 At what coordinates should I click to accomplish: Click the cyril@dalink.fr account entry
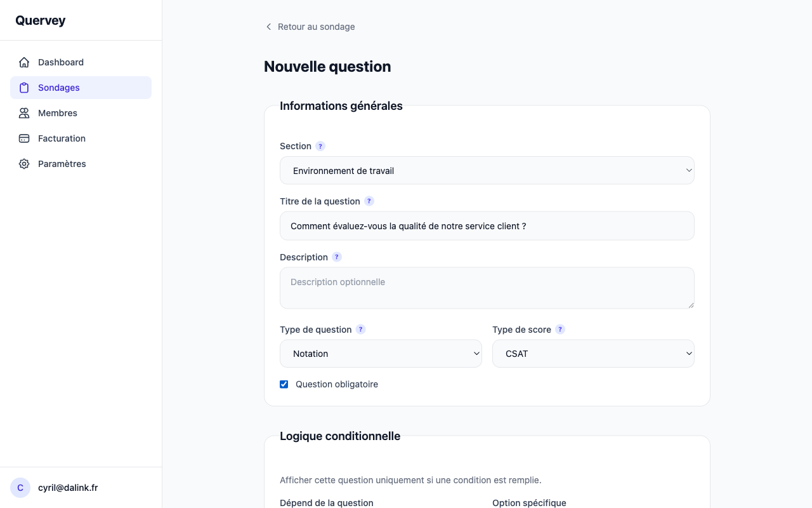[68, 488]
